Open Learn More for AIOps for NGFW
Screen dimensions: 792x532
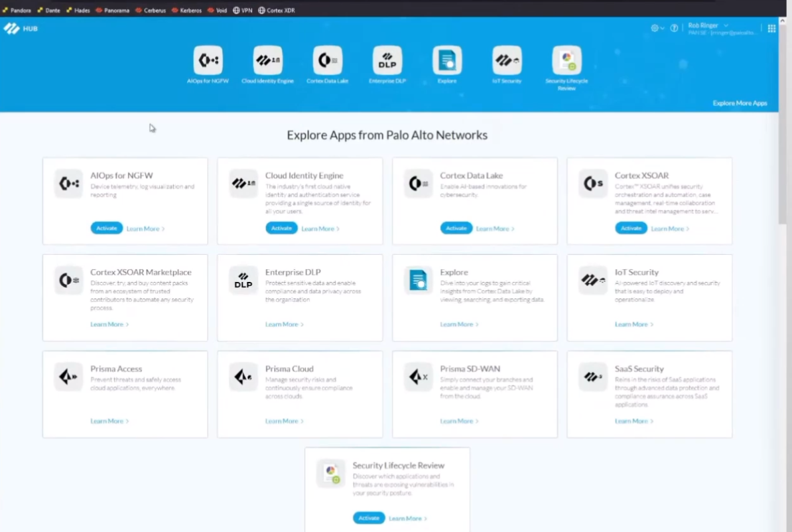click(x=145, y=228)
